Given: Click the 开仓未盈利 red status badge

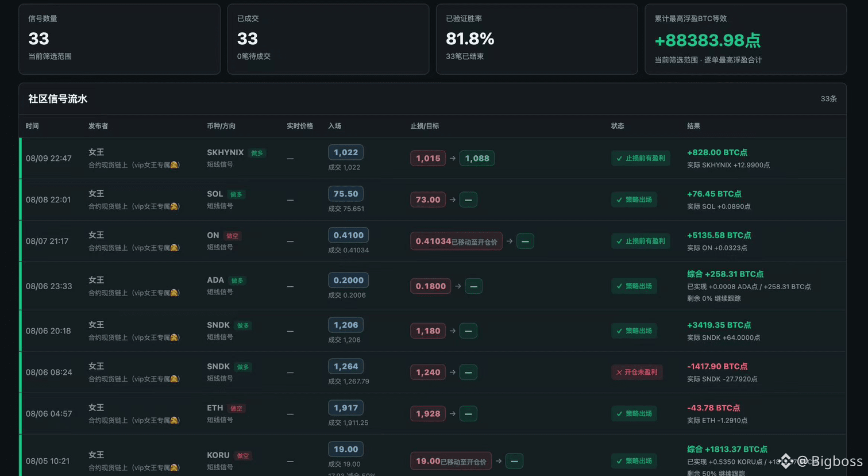Looking at the screenshot, I should 637,372.
